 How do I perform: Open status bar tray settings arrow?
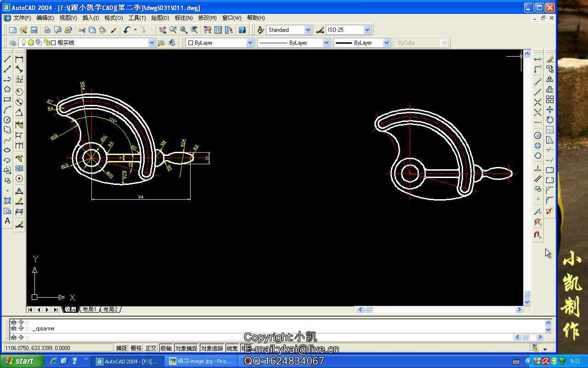(x=545, y=349)
